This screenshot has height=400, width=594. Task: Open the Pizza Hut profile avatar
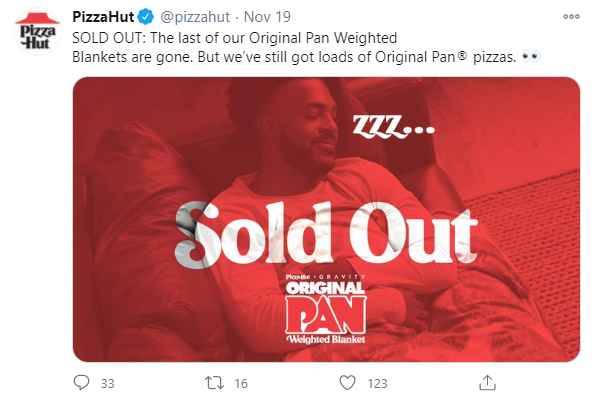tap(37, 32)
